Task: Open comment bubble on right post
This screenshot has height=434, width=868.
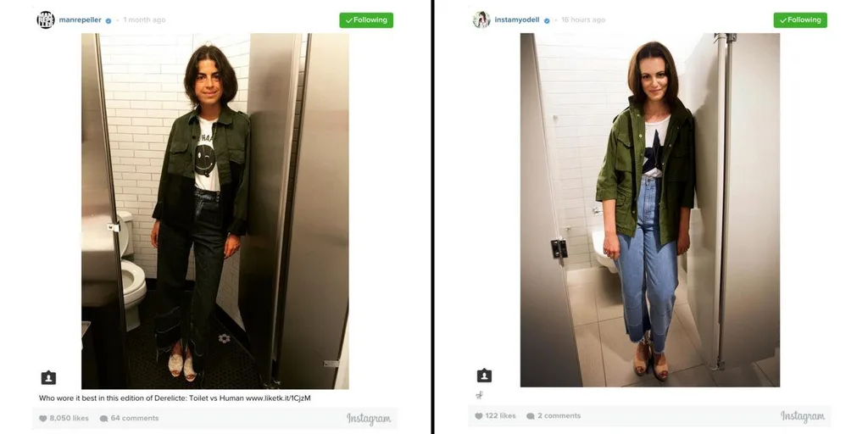Action: point(531,415)
